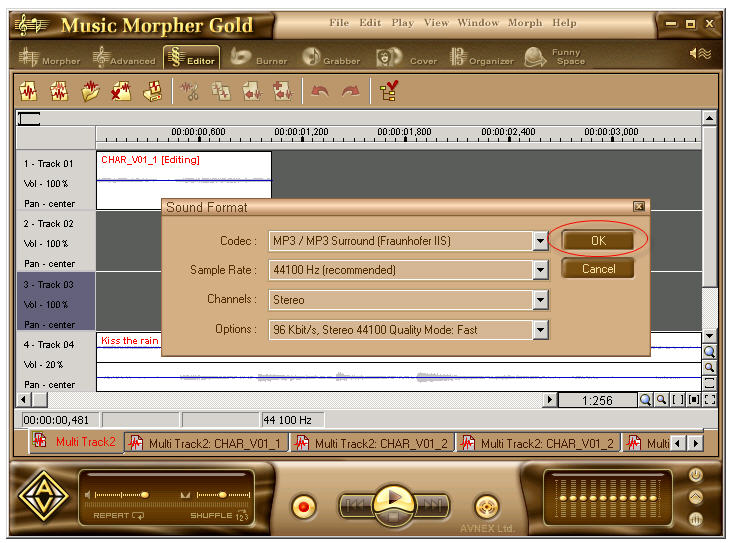
Task: Stop playback
Action: [394, 517]
